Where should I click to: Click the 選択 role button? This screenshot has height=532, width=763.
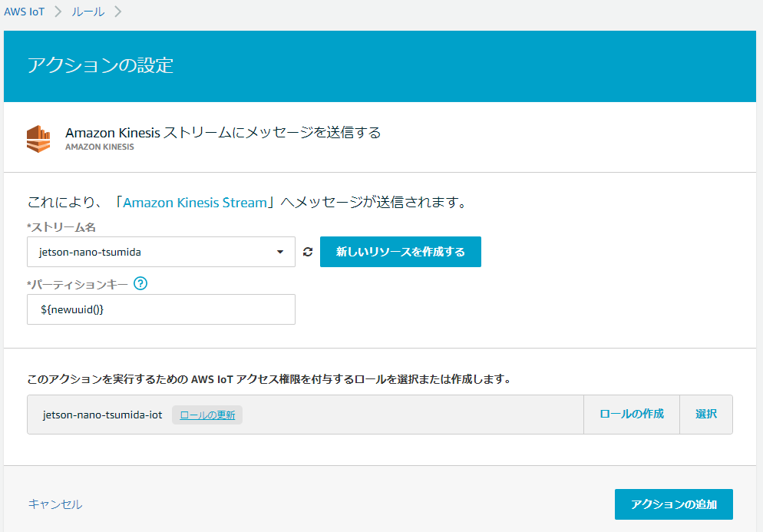[x=706, y=415]
